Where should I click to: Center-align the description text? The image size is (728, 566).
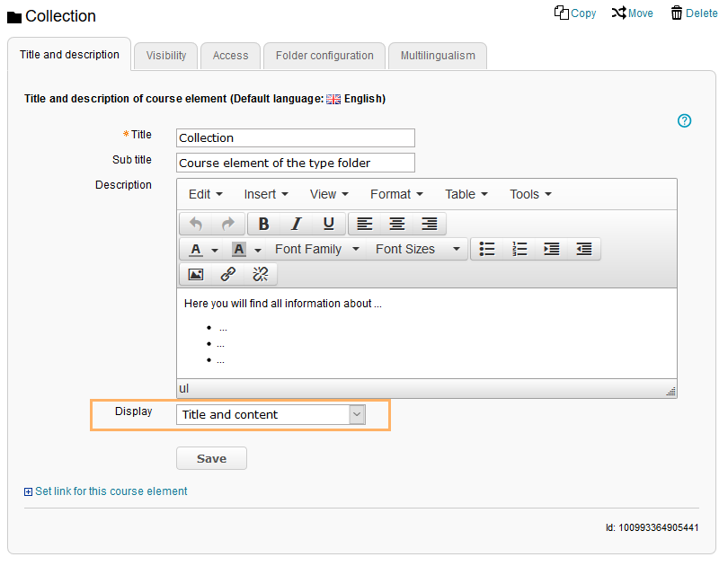coord(396,224)
